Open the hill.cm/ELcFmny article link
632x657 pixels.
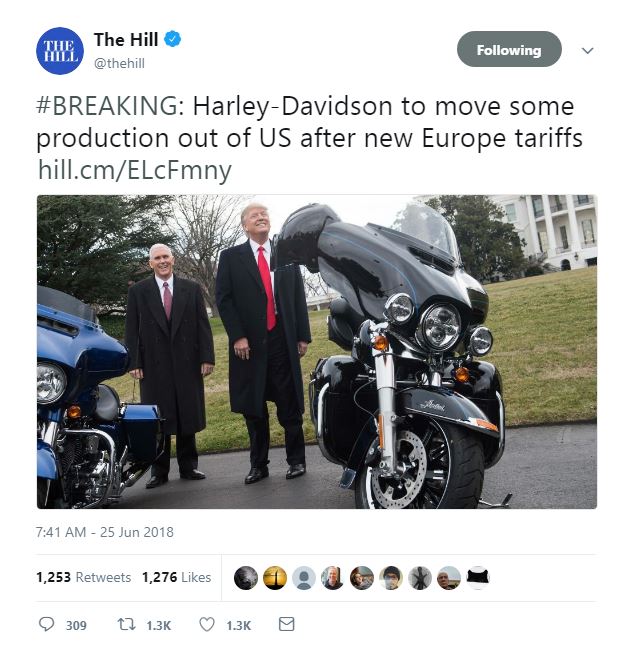(x=135, y=171)
